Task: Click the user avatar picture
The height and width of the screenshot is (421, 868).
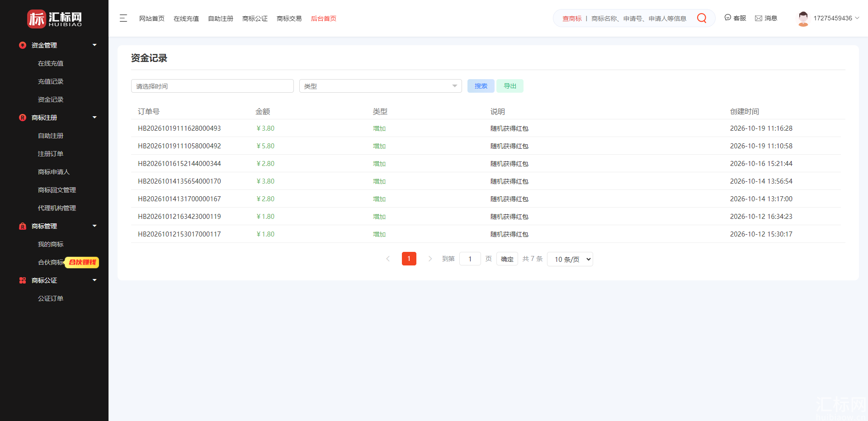Action: point(803,19)
